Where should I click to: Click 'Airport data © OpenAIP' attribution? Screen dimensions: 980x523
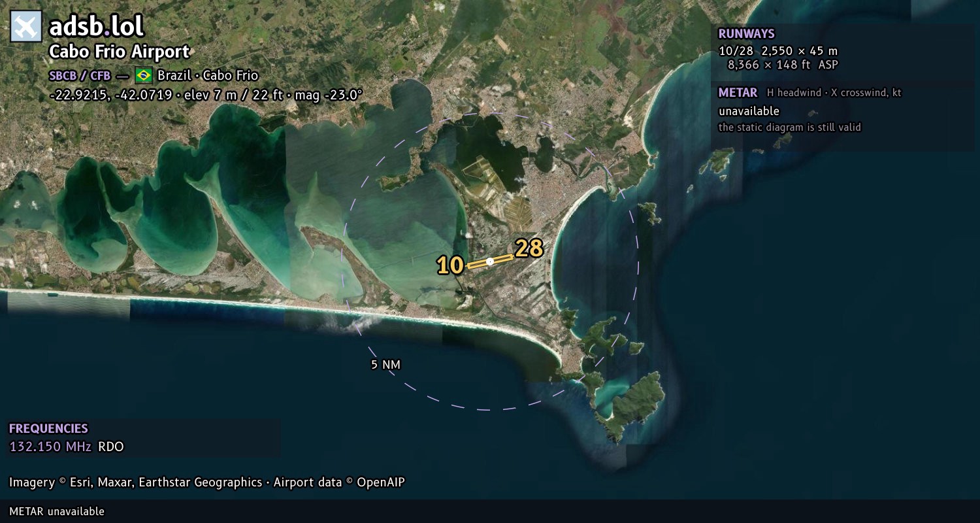click(x=339, y=482)
